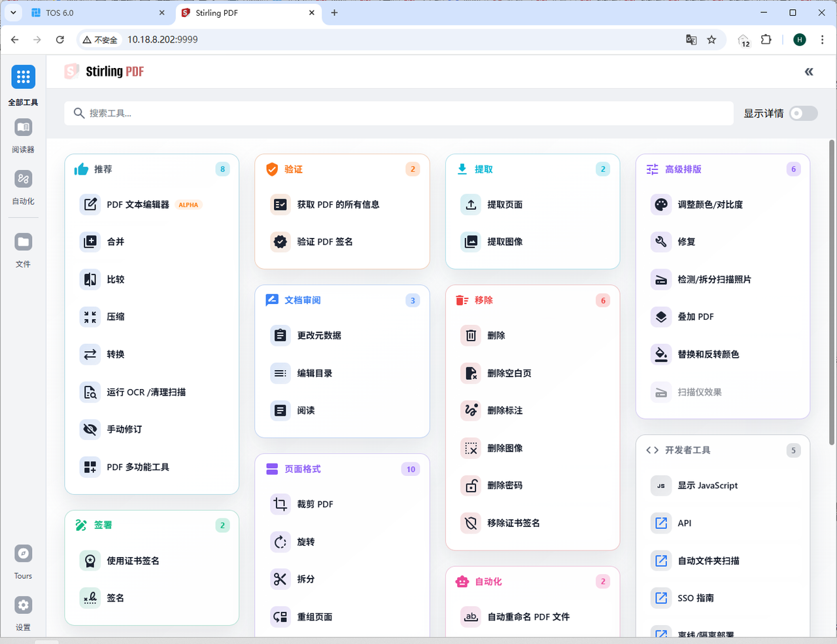Click 获取 PDF 的所有信息 icon

tap(281, 205)
